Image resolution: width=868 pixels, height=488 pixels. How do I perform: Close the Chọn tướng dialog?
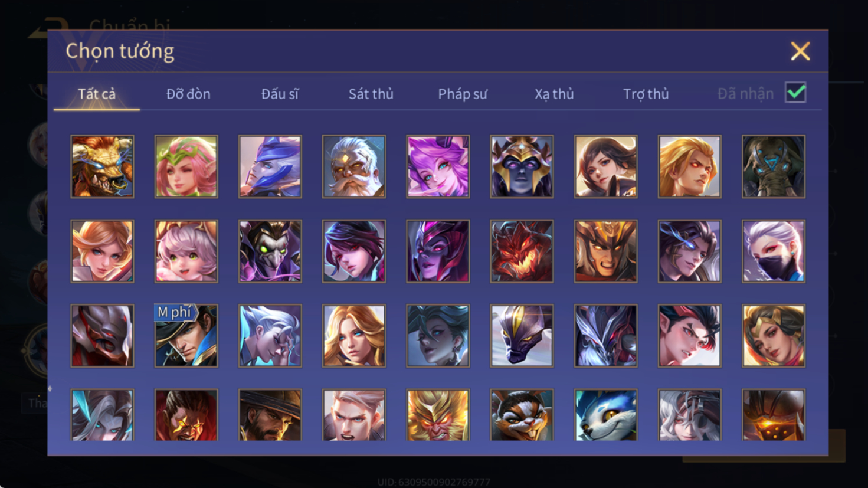coord(800,51)
